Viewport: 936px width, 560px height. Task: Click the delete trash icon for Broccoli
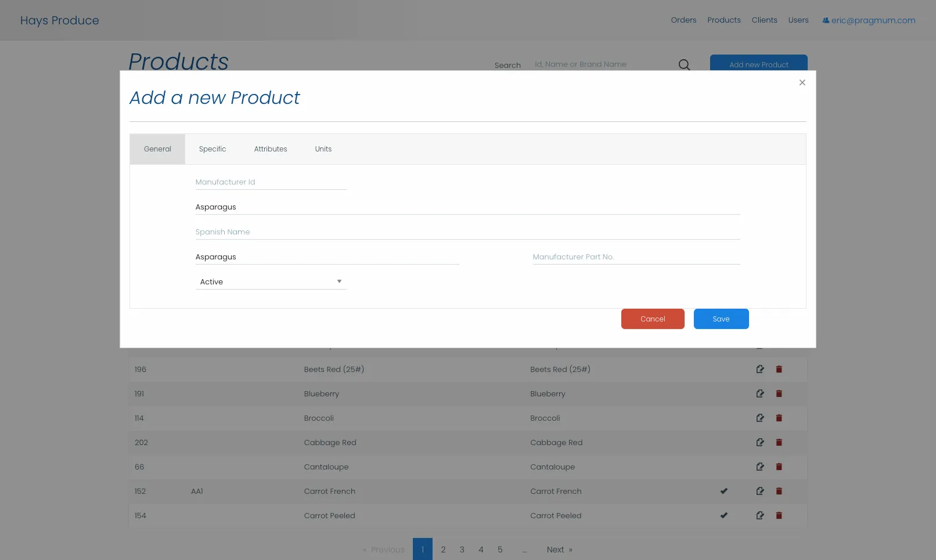pyautogui.click(x=779, y=418)
